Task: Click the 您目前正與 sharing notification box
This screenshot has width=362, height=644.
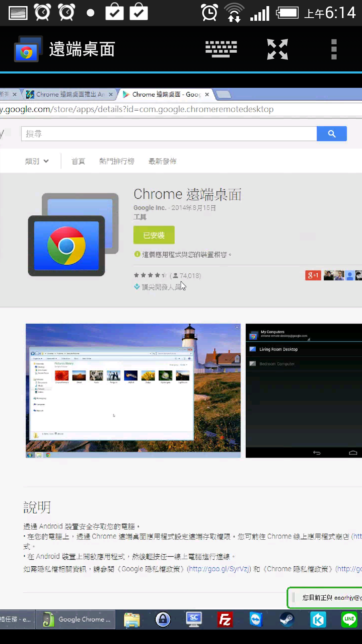Action: coord(325,598)
